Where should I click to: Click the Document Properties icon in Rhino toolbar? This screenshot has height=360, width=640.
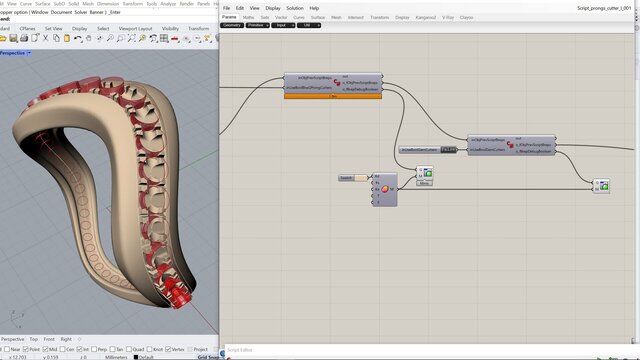click(x=35, y=38)
